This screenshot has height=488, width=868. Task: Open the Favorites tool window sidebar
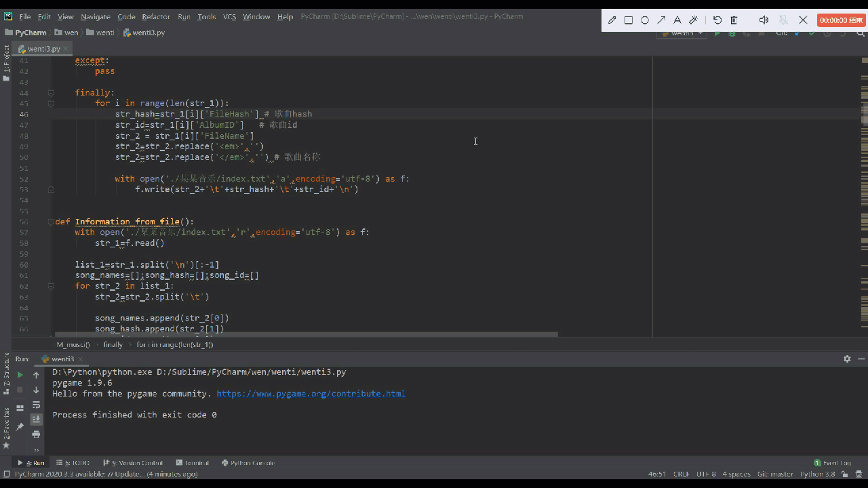6,428
